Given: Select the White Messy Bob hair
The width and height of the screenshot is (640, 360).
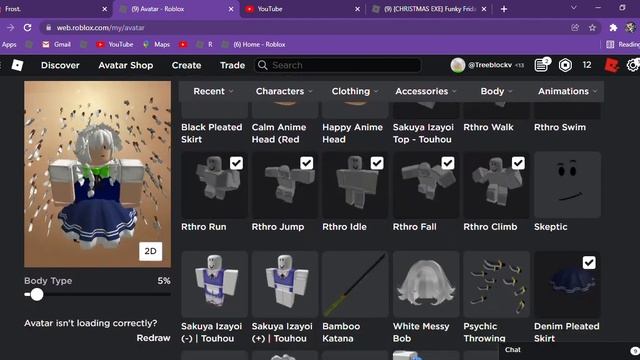Looking at the screenshot, I should click(426, 284).
